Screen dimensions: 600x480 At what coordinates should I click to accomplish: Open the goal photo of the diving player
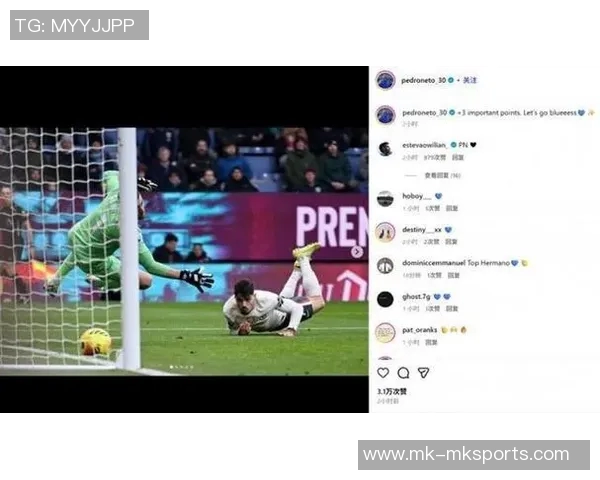coord(184,251)
